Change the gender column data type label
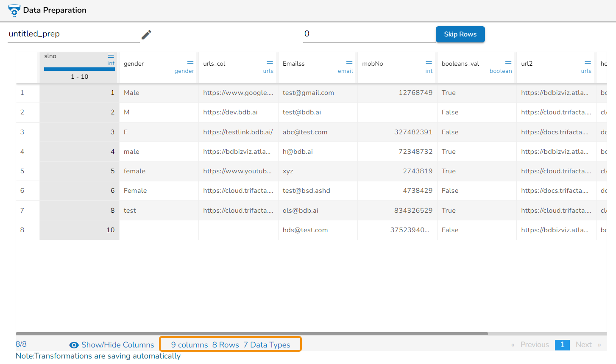The width and height of the screenshot is (616, 364). [184, 71]
